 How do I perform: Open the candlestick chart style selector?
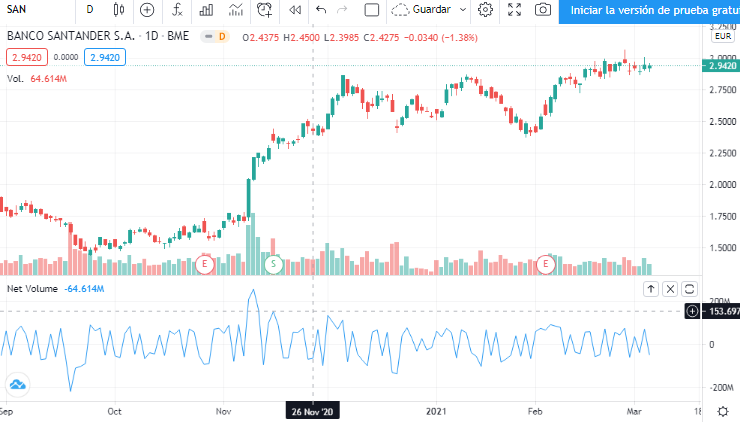pos(119,9)
